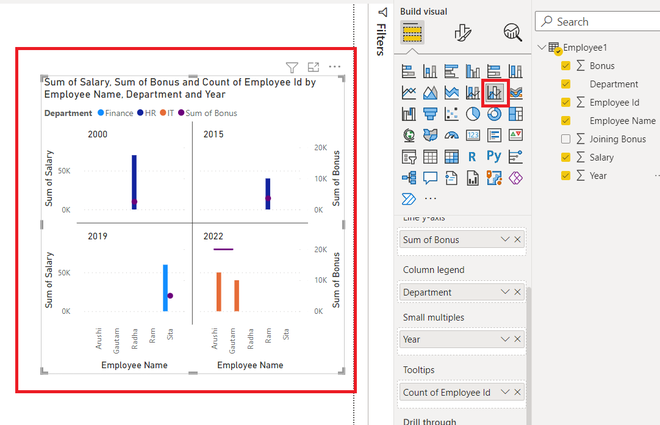Screen dimensions: 660x425
Task: Select the Scatter chart visual
Action: click(x=451, y=114)
